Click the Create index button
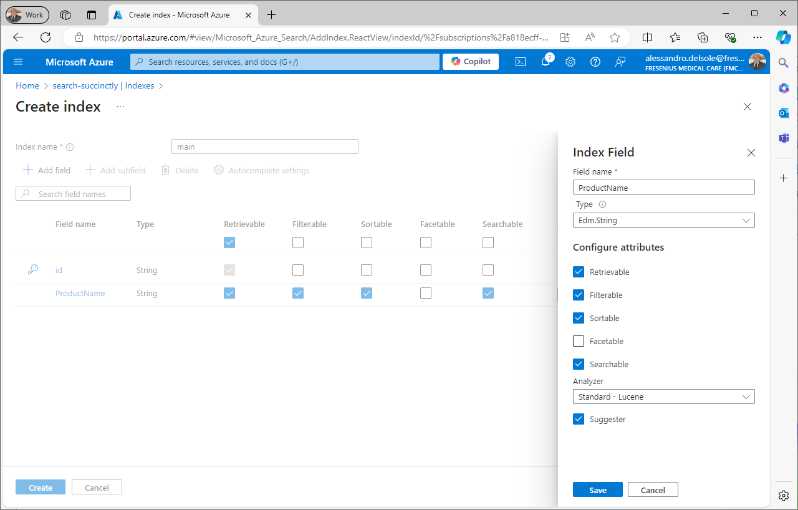The image size is (798, 510). (x=40, y=487)
